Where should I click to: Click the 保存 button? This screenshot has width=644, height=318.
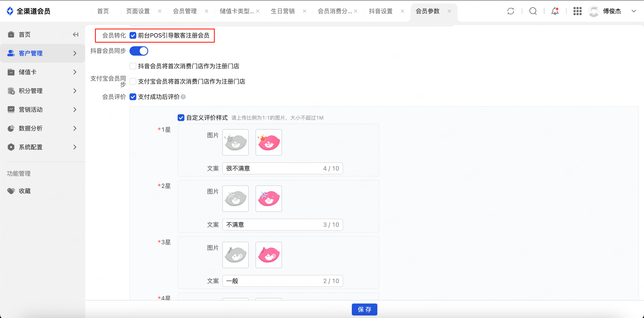click(364, 309)
